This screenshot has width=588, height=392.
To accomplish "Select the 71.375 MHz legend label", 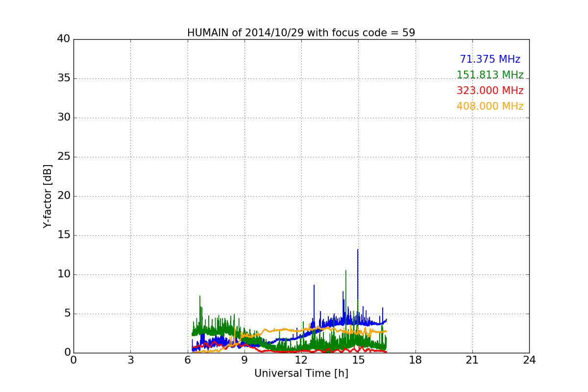I will 490,59.
